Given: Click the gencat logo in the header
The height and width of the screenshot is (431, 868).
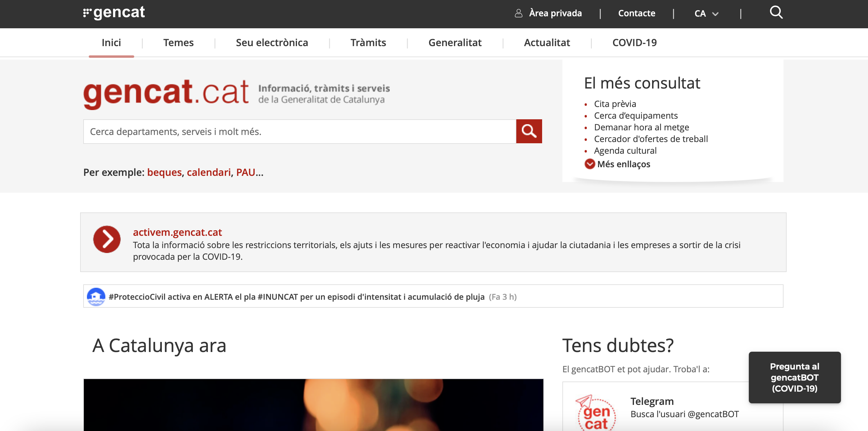Looking at the screenshot, I should [x=115, y=13].
